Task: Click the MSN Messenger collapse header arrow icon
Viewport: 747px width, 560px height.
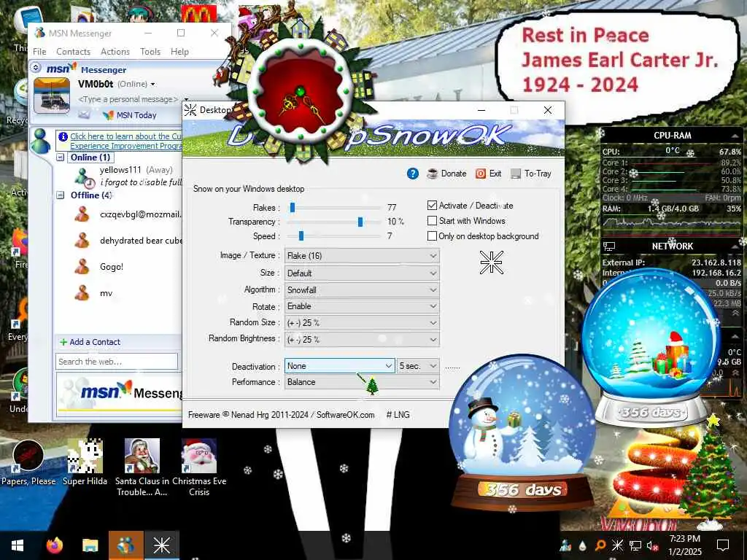Action: pyautogui.click(x=36, y=68)
